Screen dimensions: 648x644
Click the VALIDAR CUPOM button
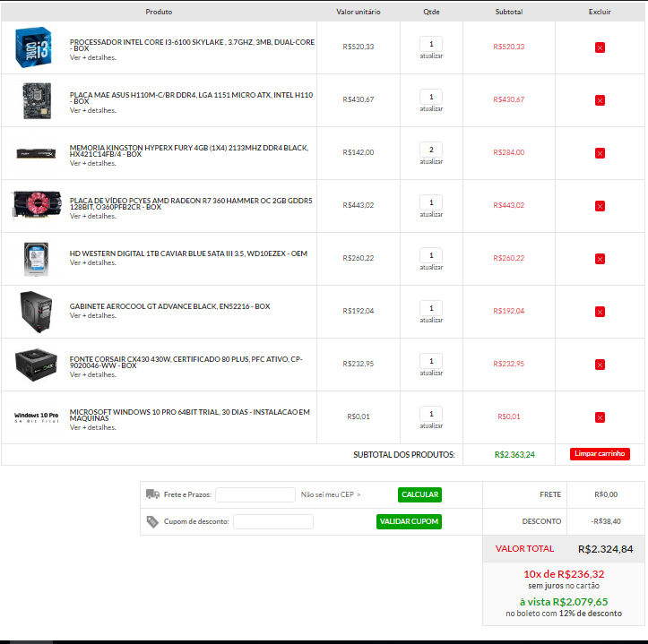[409, 521]
